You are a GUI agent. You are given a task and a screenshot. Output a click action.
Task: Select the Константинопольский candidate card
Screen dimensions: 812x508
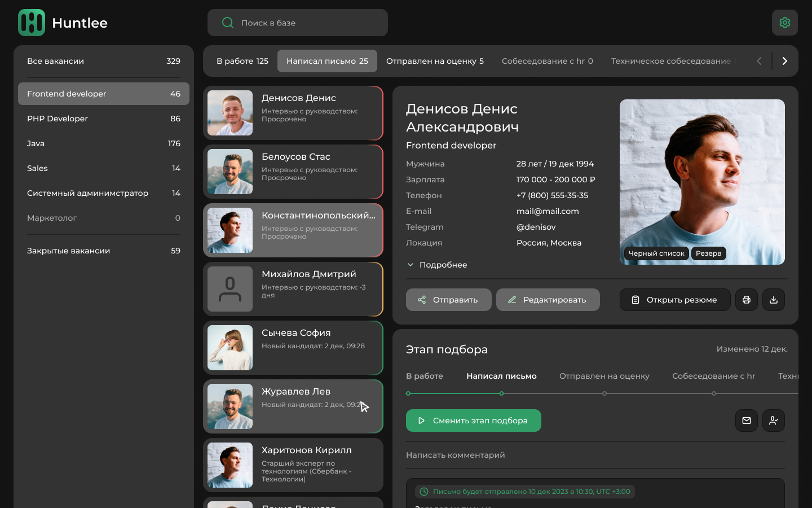coord(293,230)
